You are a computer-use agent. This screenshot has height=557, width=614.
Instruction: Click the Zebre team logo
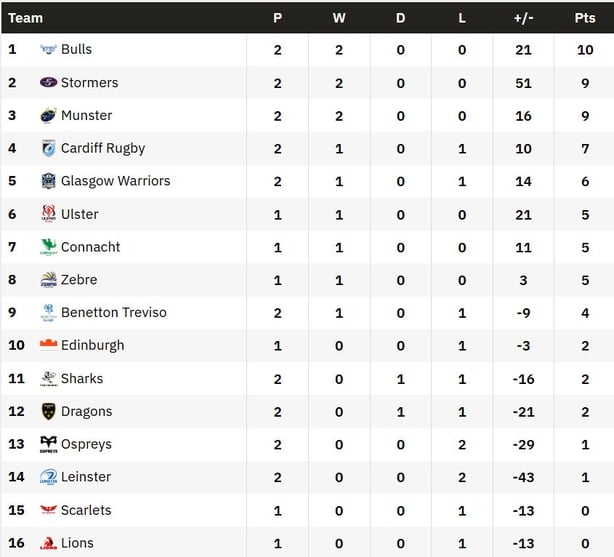click(x=48, y=280)
